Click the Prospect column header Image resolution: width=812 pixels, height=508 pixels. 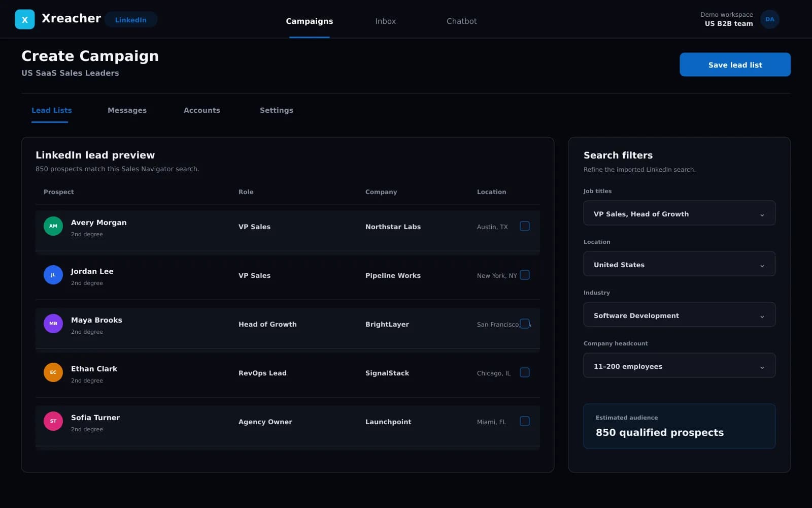[x=59, y=192]
